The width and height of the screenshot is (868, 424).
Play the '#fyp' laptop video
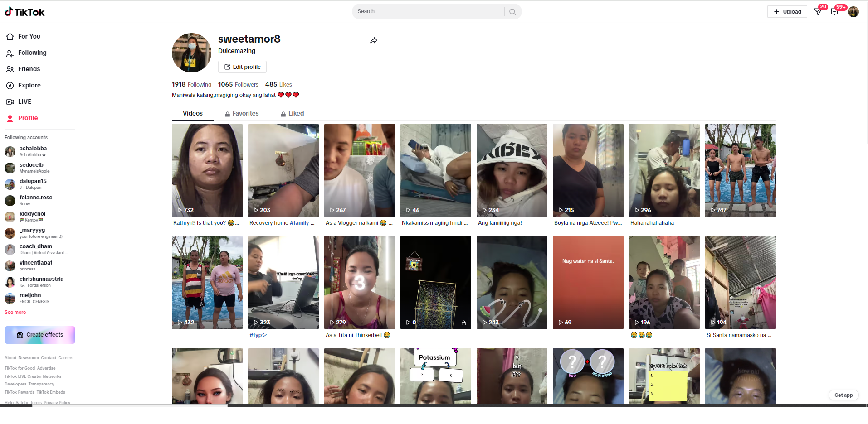coord(283,282)
